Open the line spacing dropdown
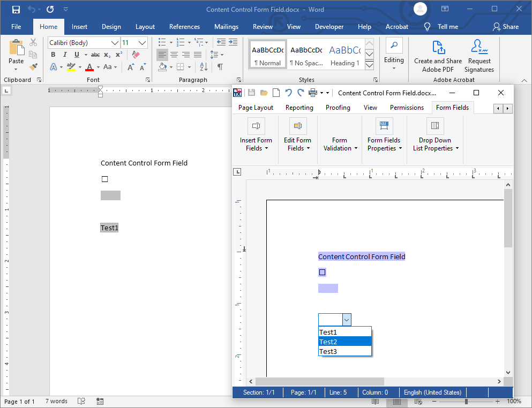 pyautogui.click(x=221, y=54)
